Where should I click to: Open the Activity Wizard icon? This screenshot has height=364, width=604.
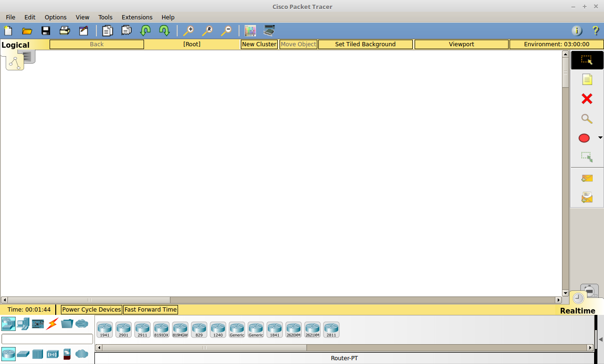84,31
